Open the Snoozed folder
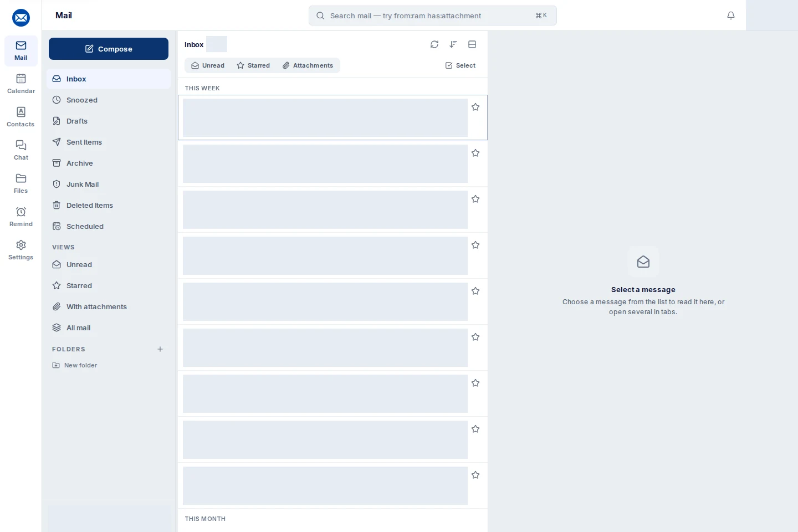The image size is (798, 532). click(x=109, y=100)
